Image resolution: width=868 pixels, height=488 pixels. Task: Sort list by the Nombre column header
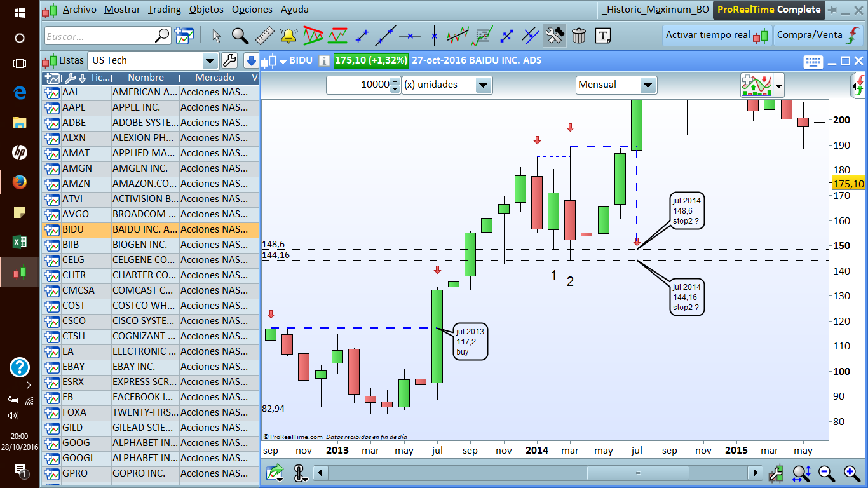[x=146, y=78]
